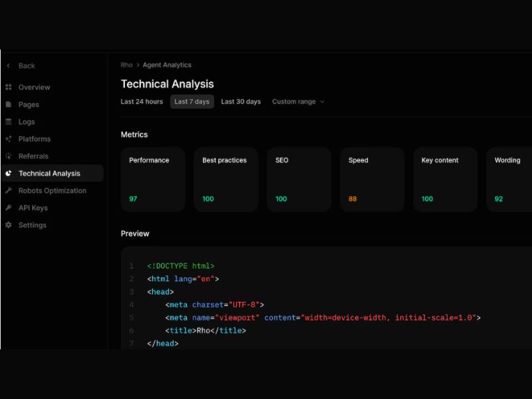Click the API Keys key icon

click(x=9, y=208)
